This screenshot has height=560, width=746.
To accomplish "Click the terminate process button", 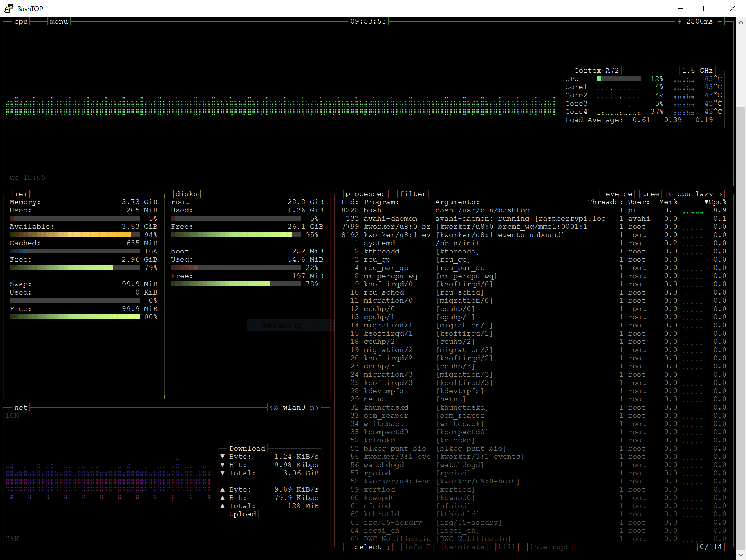I will (464, 547).
